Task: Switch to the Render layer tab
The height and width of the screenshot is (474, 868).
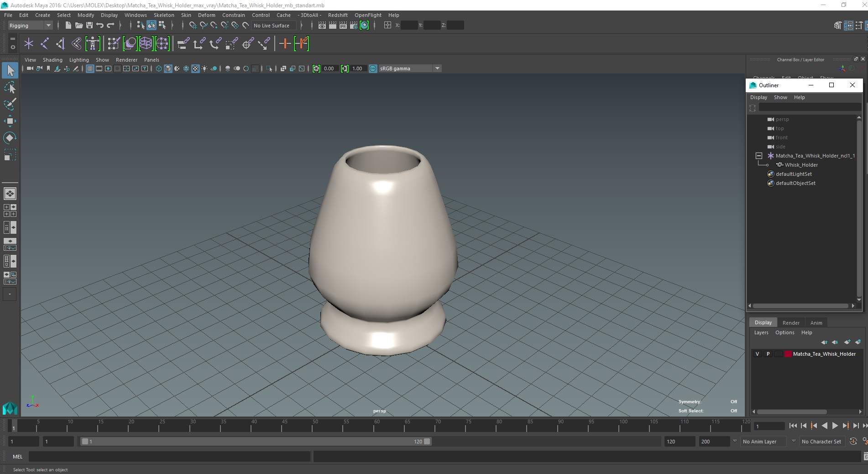Action: 791,322
